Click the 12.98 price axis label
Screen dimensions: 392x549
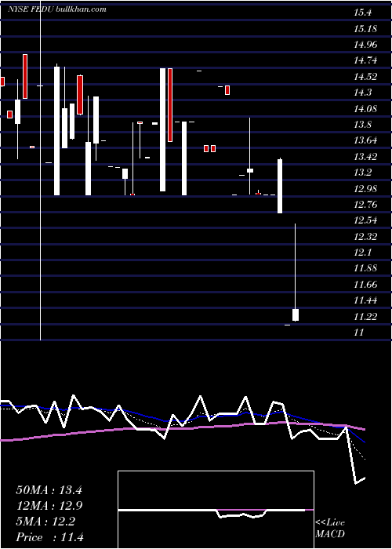point(365,189)
